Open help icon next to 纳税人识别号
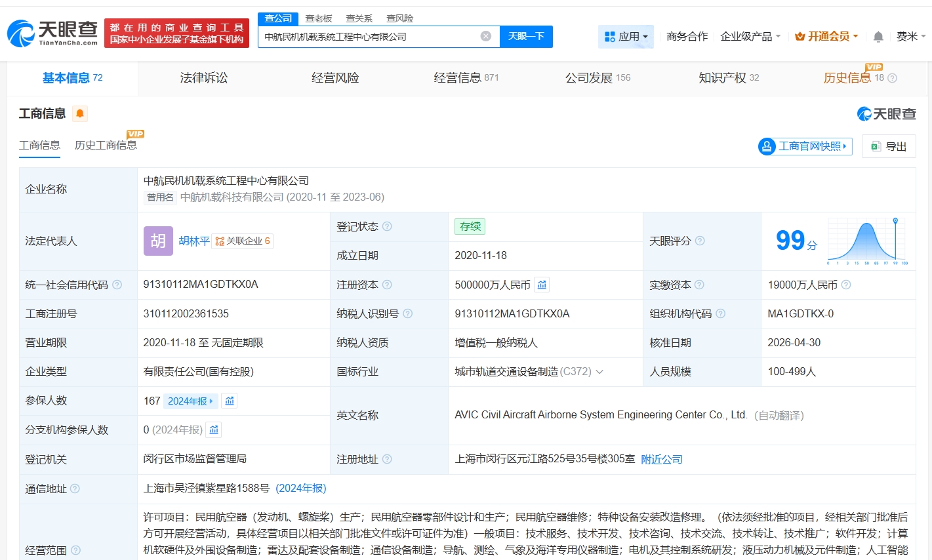The height and width of the screenshot is (560, 932). (407, 313)
